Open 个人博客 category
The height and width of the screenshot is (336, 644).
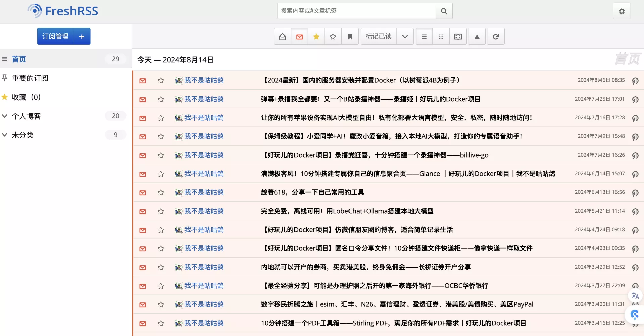26,116
